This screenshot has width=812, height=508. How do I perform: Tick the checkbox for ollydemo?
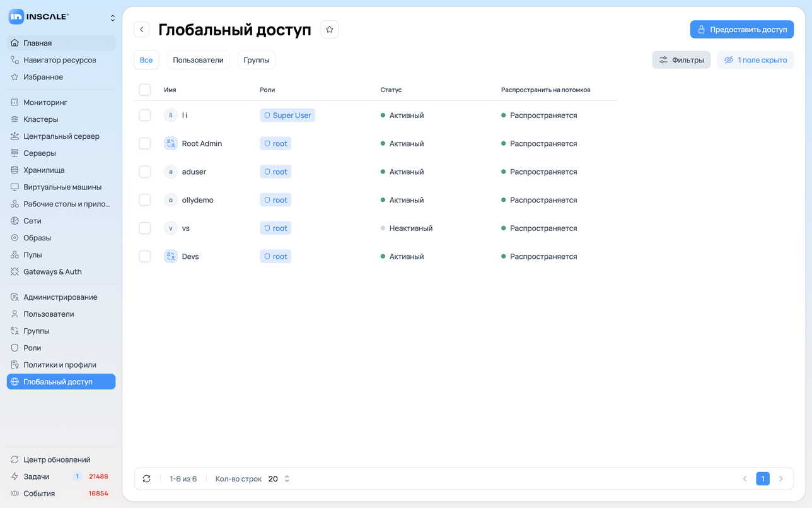(145, 200)
